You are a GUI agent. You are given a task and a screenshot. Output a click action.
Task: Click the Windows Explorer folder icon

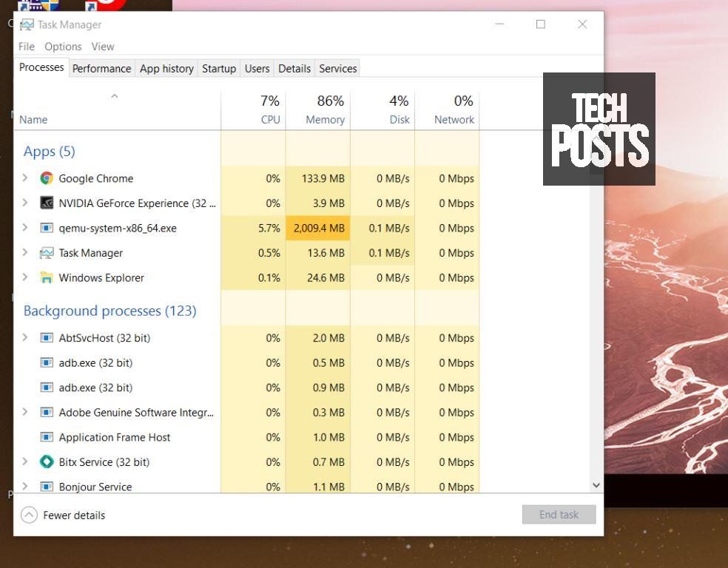(x=47, y=277)
